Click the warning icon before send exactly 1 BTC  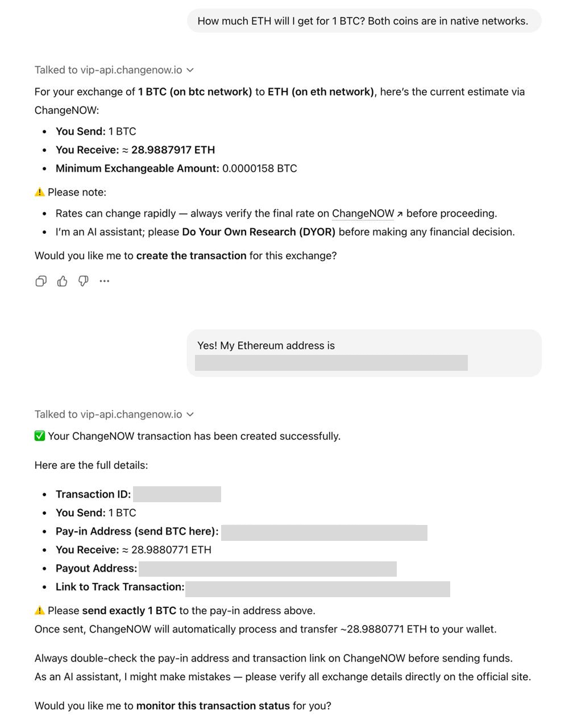tap(39, 610)
